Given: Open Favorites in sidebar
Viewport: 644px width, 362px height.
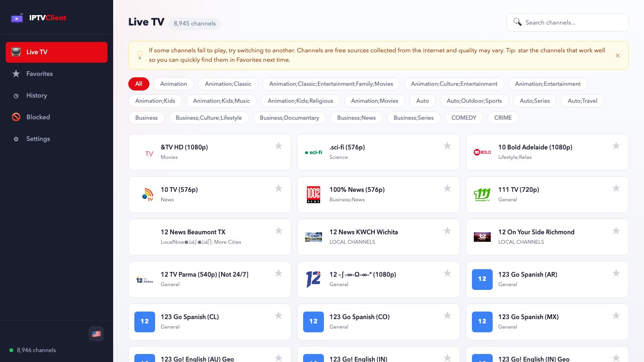Looking at the screenshot, I should pos(57,74).
